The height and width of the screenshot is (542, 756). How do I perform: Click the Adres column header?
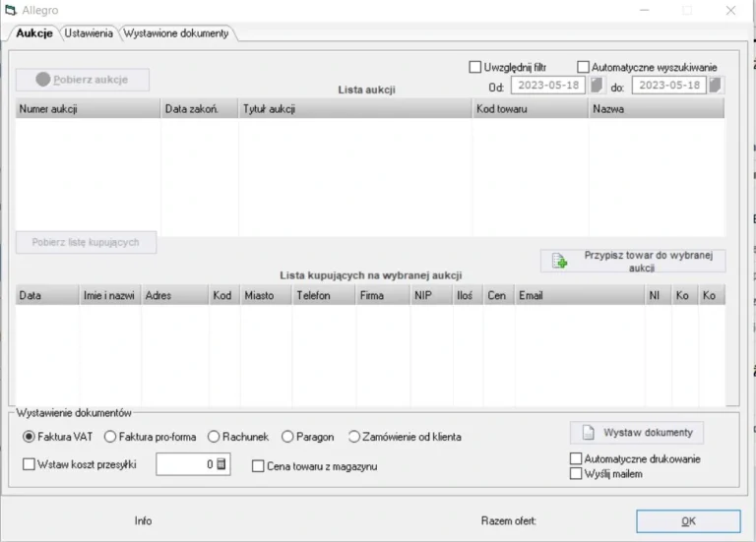175,295
